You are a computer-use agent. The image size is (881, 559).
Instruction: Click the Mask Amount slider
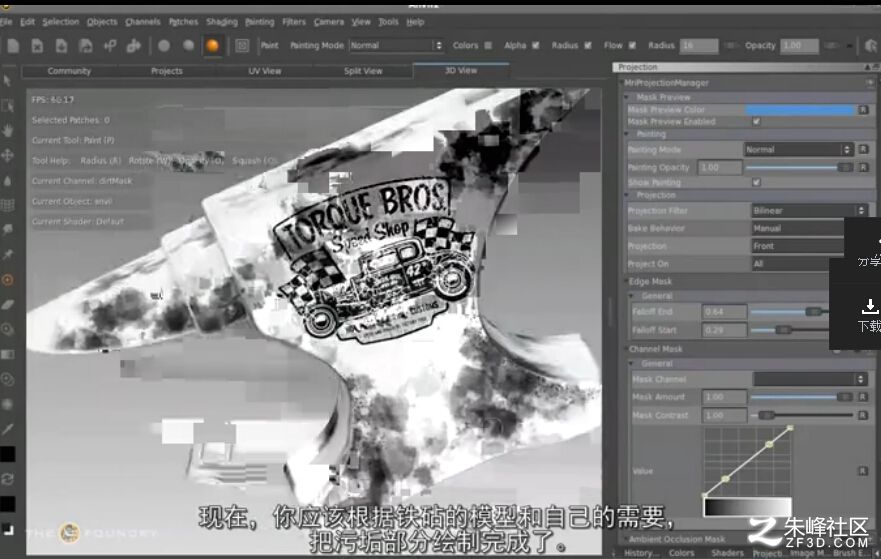click(802, 397)
